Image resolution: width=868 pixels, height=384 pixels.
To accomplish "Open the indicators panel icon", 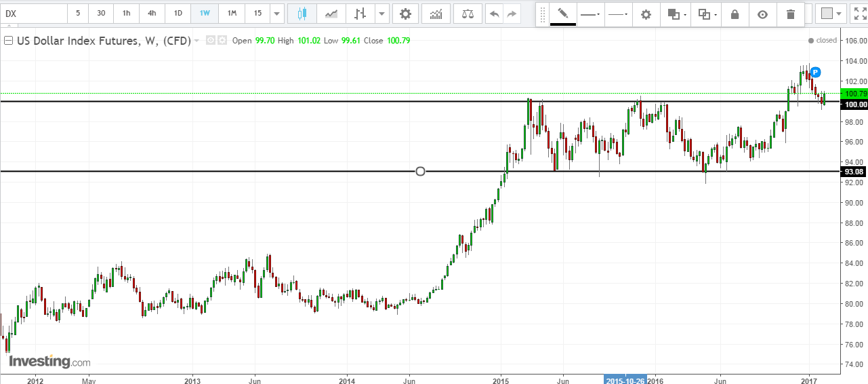I will pos(436,13).
